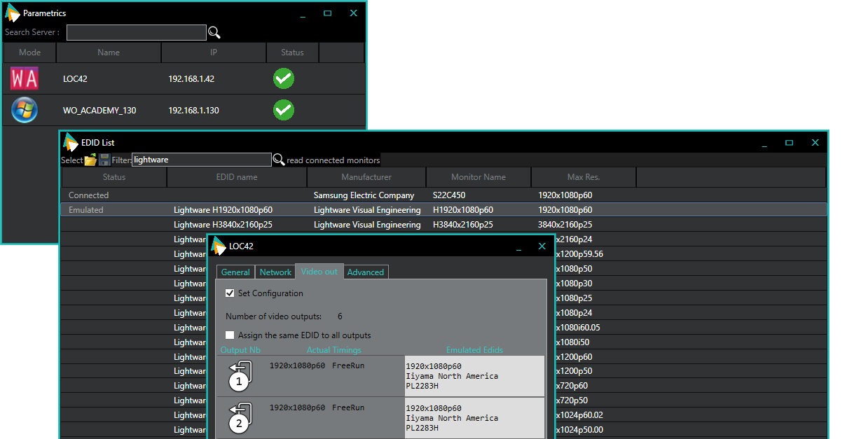Select Lightware H3840x2160p25 EDID row
The height and width of the screenshot is (439, 868).
tap(223, 225)
